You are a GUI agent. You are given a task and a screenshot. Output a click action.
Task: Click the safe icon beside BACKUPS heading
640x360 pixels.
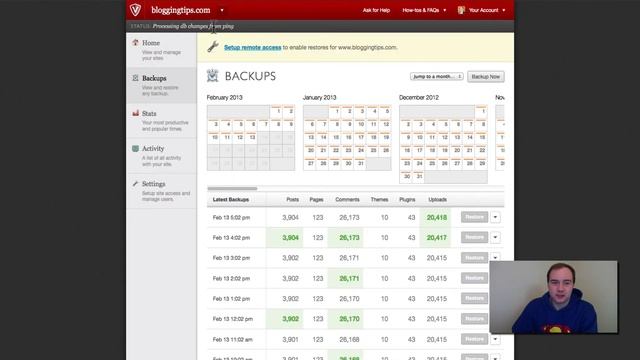(212, 76)
